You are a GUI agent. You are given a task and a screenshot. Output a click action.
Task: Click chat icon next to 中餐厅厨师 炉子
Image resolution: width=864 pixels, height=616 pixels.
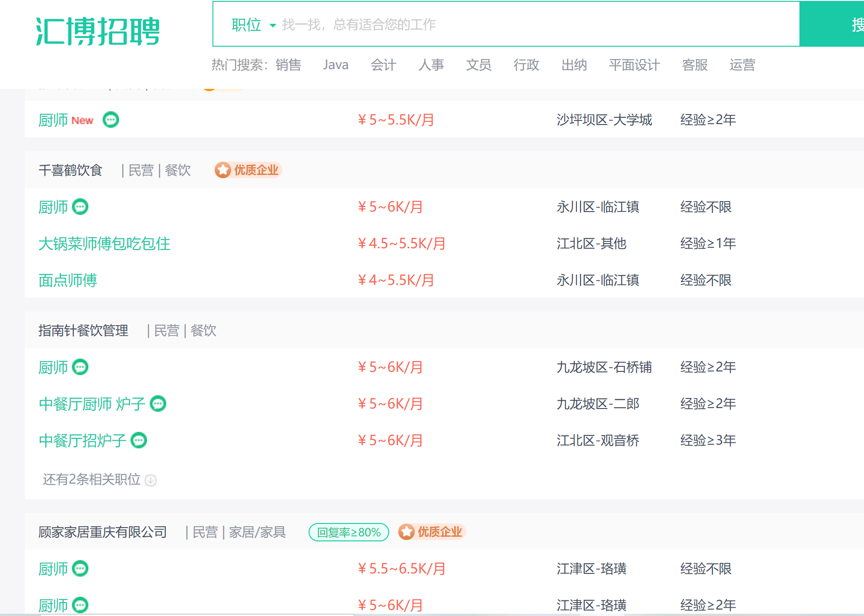pos(158,404)
